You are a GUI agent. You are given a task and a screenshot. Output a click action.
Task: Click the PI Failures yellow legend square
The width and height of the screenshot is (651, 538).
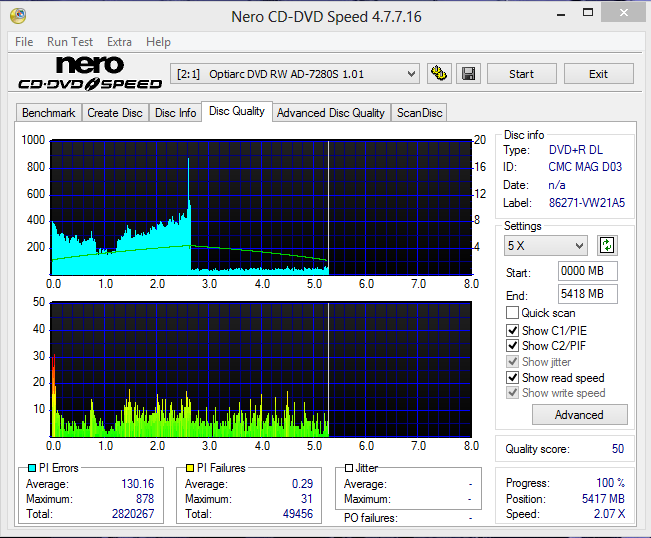pyautogui.click(x=190, y=468)
